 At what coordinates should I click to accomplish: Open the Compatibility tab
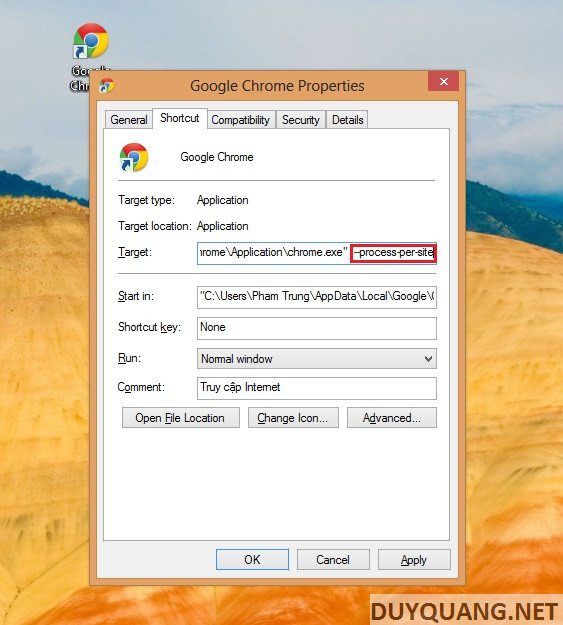coord(240,120)
